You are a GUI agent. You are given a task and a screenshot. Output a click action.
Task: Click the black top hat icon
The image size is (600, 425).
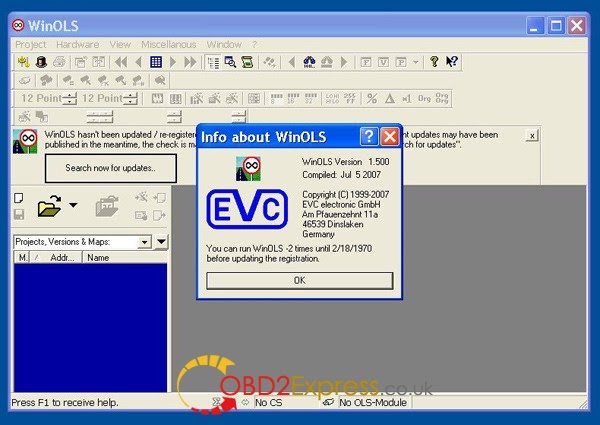tap(41, 62)
